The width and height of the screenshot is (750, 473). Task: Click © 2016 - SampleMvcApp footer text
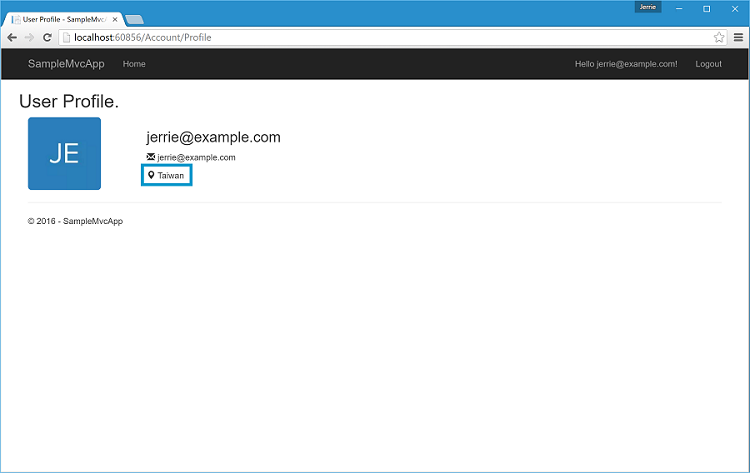[x=75, y=221]
